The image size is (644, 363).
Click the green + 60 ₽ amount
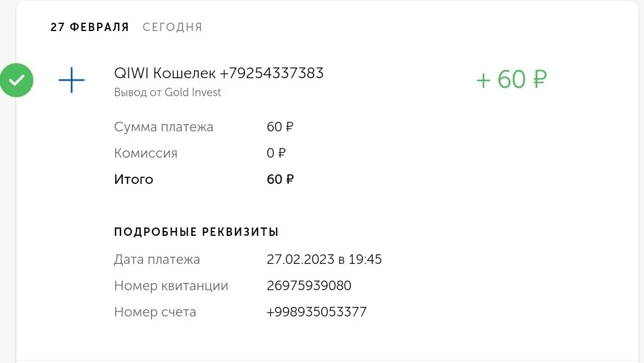coord(512,79)
